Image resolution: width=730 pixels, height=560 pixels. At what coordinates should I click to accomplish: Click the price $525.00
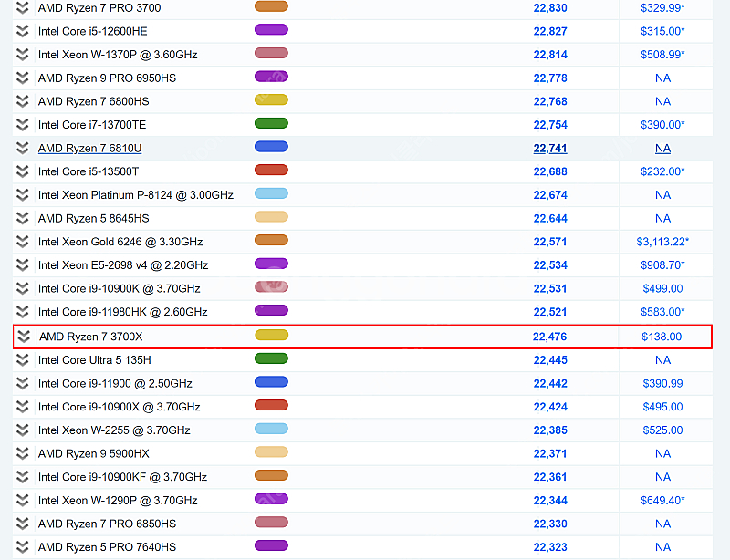[663, 430]
